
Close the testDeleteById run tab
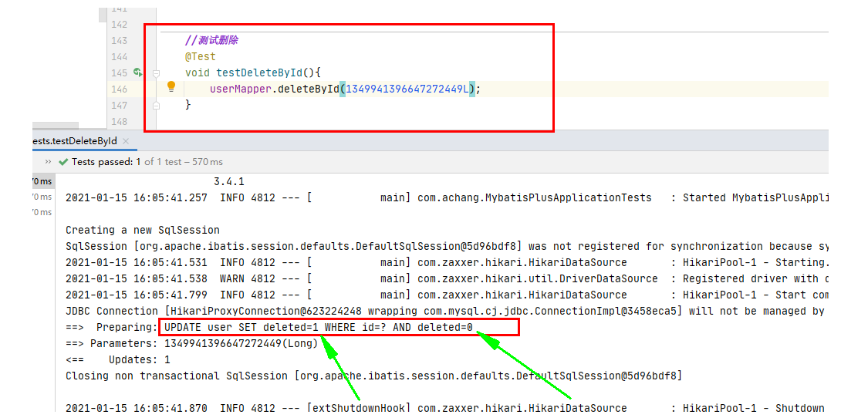126,141
